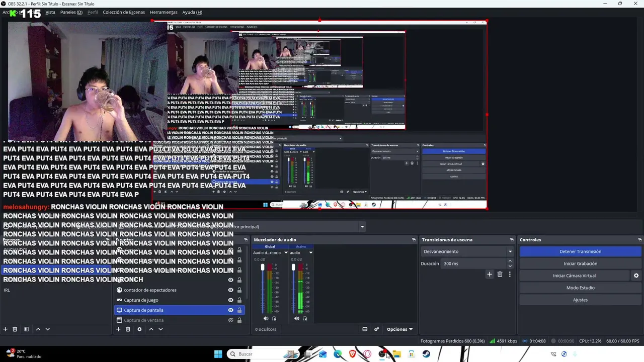The height and width of the screenshot is (362, 644).
Task: Adjust the 'audio' channel volume fader
Action: click(293, 268)
